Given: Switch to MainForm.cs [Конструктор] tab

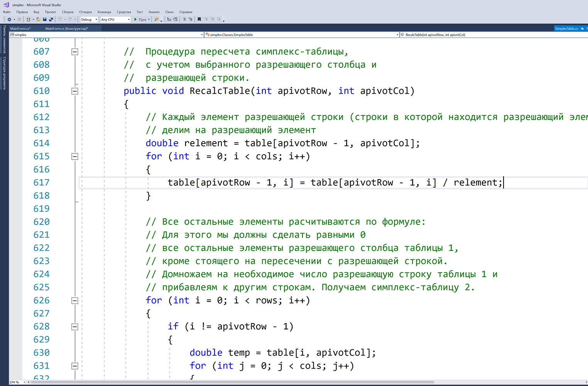Looking at the screenshot, I should 66,29.
